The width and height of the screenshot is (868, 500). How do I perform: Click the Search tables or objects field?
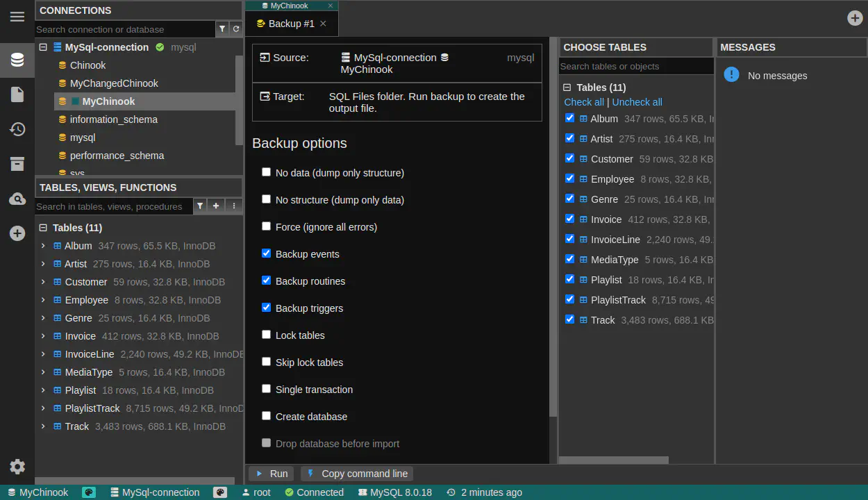(635, 67)
